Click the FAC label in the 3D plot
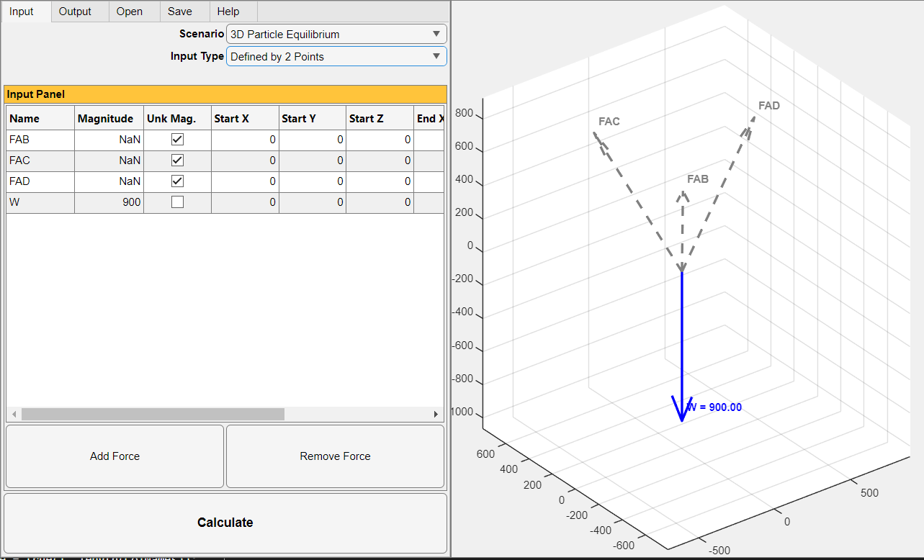The image size is (924, 560). [609, 122]
